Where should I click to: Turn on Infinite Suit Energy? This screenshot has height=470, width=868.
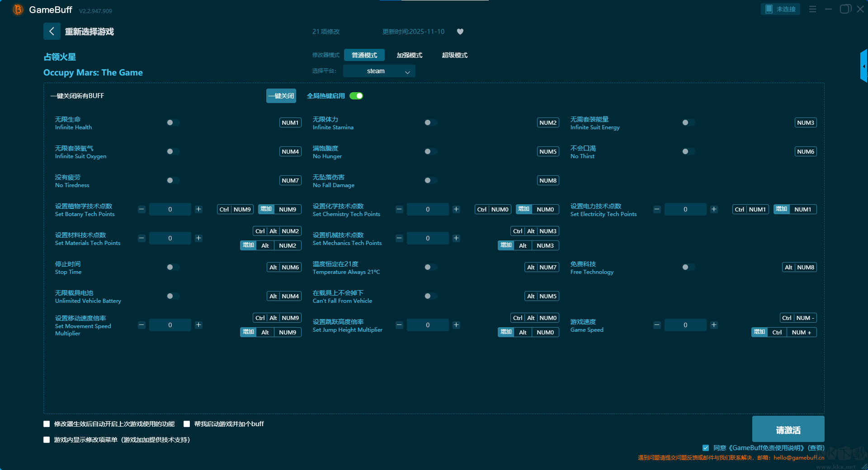689,122
